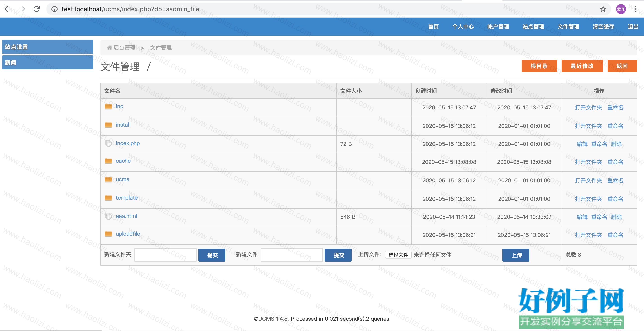Image resolution: width=644 pixels, height=331 pixels.
Task: Open browser three-dot menu
Action: click(635, 9)
